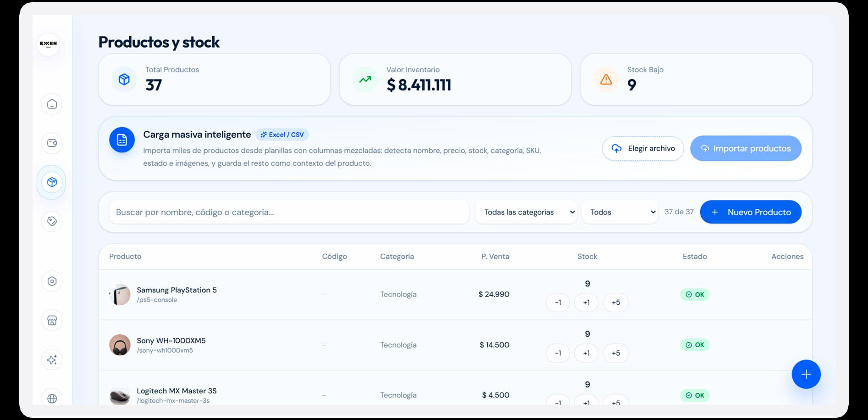868x420 pixels.
Task: Click the Sony WH-1000XM5 product thumbnail
Action: click(120, 345)
